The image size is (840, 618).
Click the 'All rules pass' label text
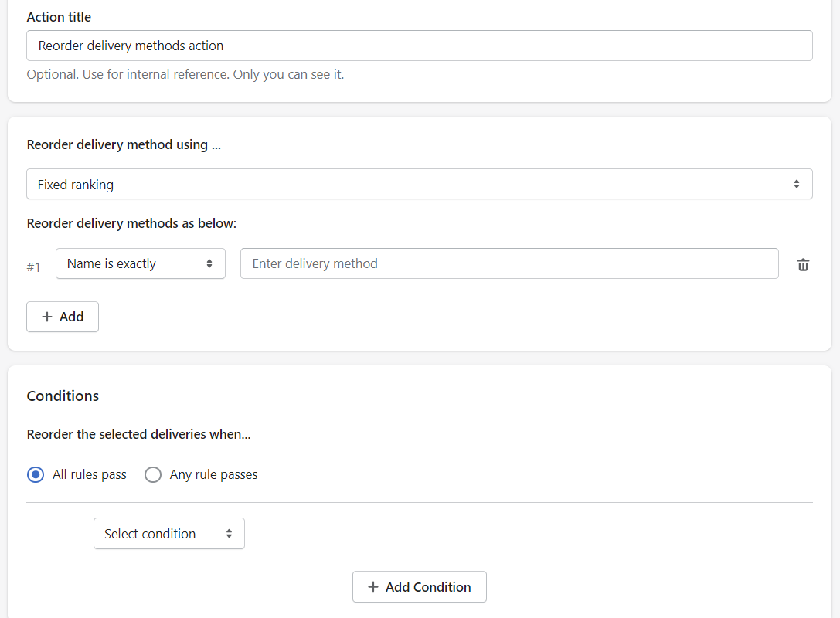90,474
